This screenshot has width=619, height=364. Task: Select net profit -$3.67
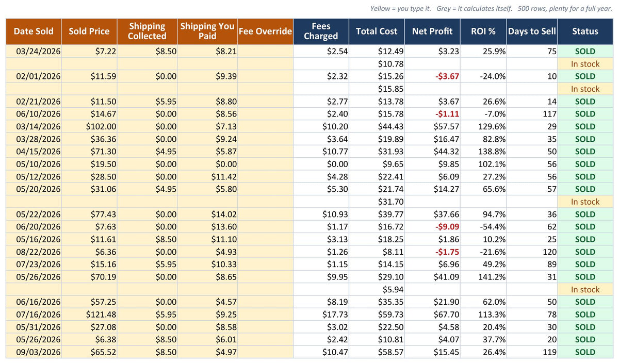tap(432, 76)
